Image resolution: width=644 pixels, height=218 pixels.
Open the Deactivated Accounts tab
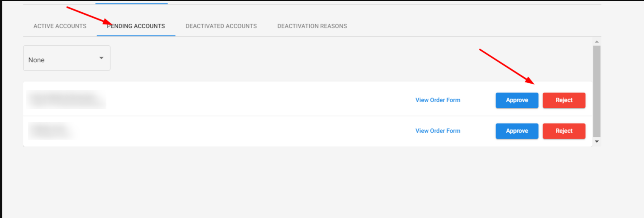tap(221, 26)
